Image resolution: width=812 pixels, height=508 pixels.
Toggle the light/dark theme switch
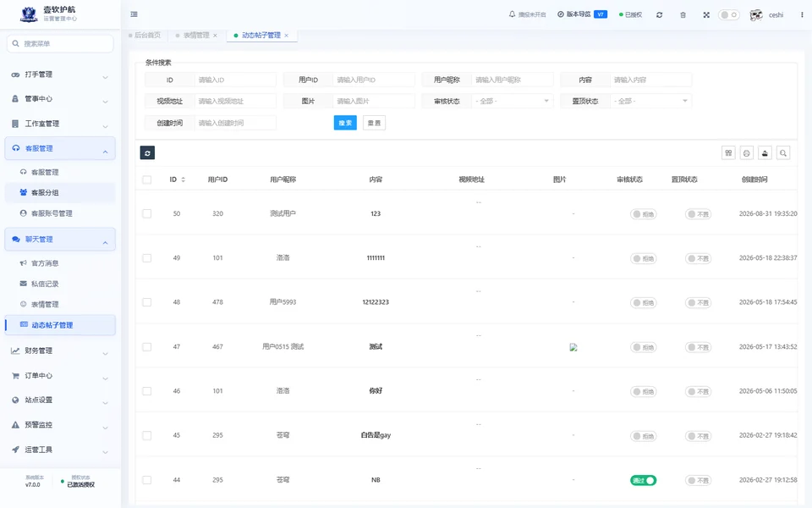point(728,15)
